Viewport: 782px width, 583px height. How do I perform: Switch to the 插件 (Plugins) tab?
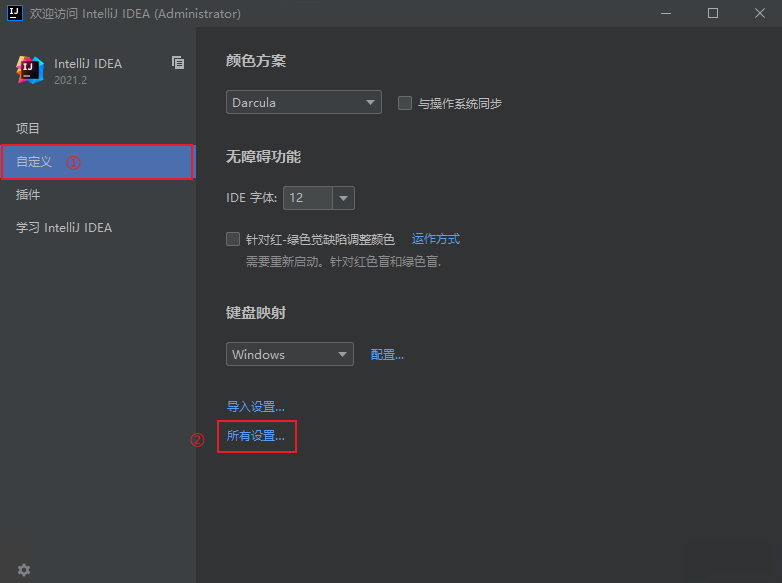[x=98, y=194]
